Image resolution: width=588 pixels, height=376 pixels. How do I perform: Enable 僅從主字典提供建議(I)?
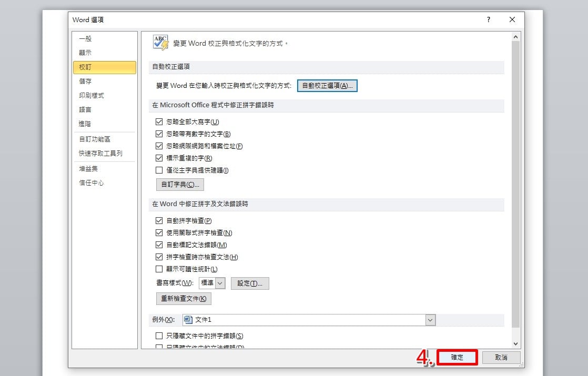coord(159,170)
